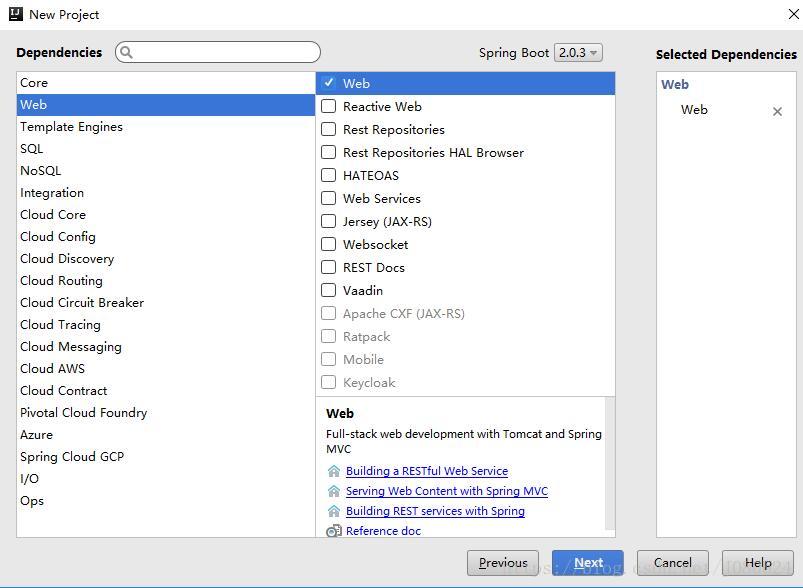
Task: Choose Cloud Messaging category
Action: pyautogui.click(x=165, y=347)
